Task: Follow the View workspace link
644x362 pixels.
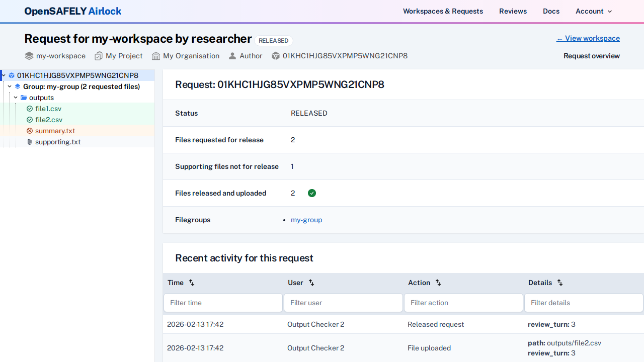Action: tap(588, 38)
